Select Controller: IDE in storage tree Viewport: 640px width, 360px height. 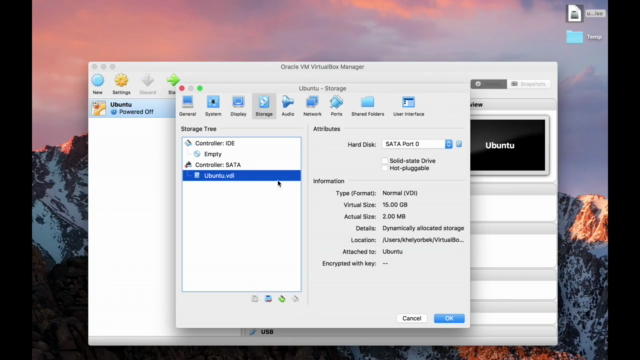point(215,143)
